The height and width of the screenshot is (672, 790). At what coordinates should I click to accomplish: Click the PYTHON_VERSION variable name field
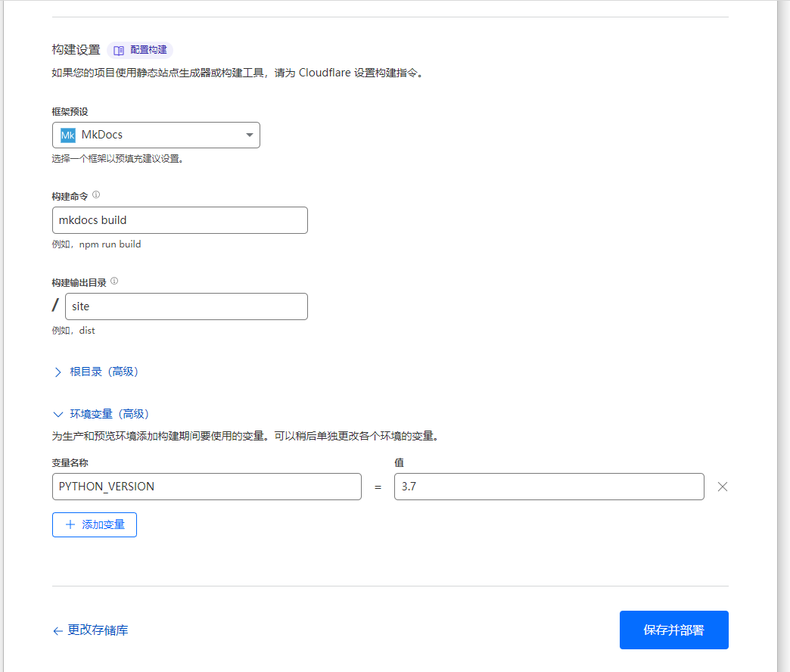coord(207,487)
